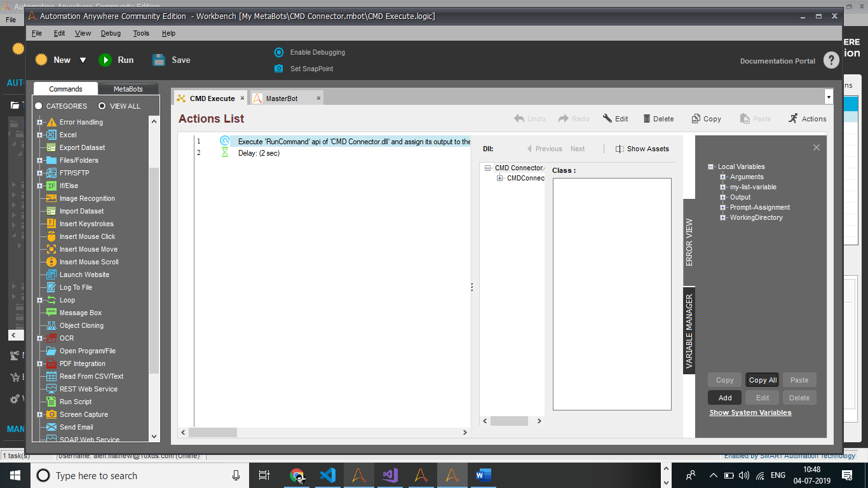868x488 pixels.
Task: Click Show System Variables link
Action: [750, 412]
